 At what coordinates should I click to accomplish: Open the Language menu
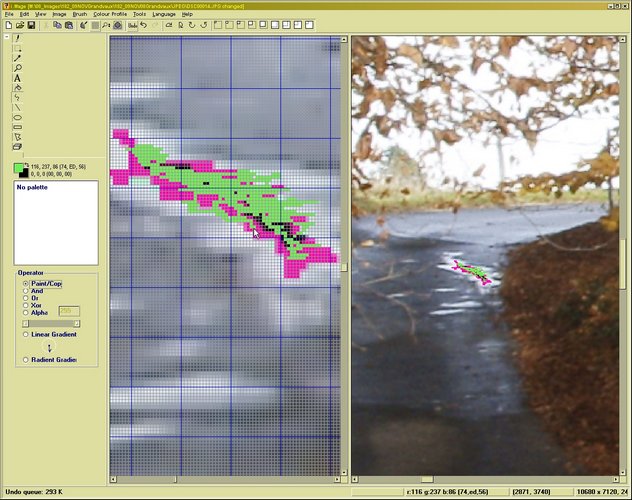[164, 14]
